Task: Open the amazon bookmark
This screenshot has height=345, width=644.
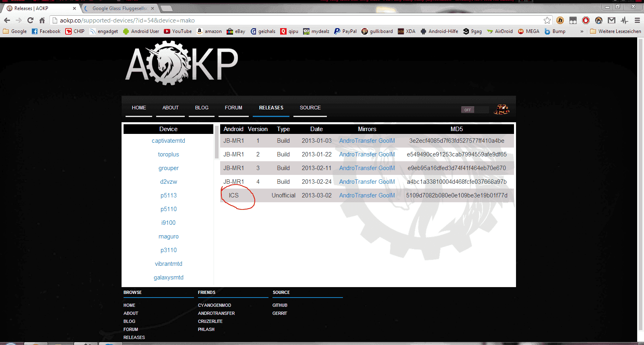Action: pos(209,31)
